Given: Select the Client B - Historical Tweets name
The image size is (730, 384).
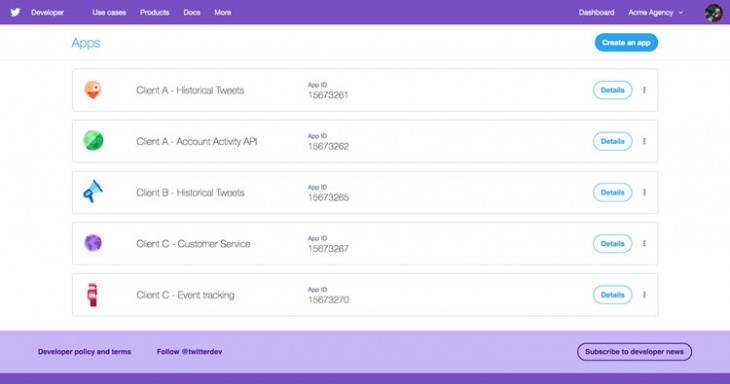Looking at the screenshot, I should (190, 193).
